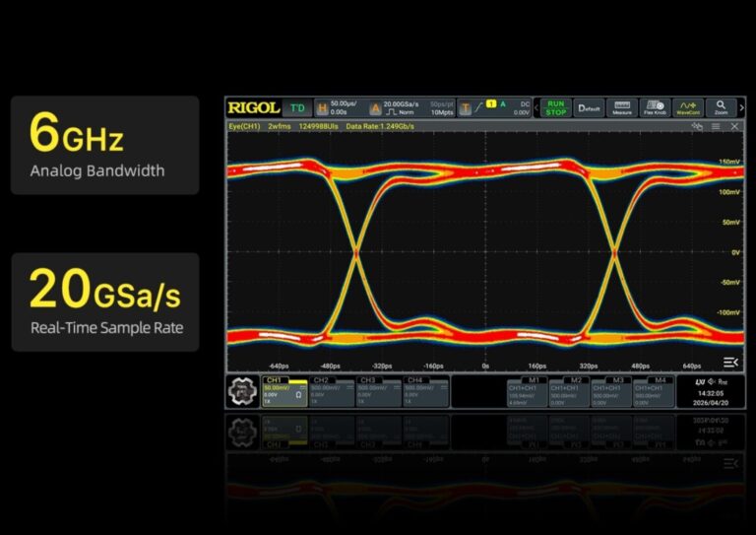Click the LXI status icon
Viewport: 756px width, 535px height.
pos(700,381)
